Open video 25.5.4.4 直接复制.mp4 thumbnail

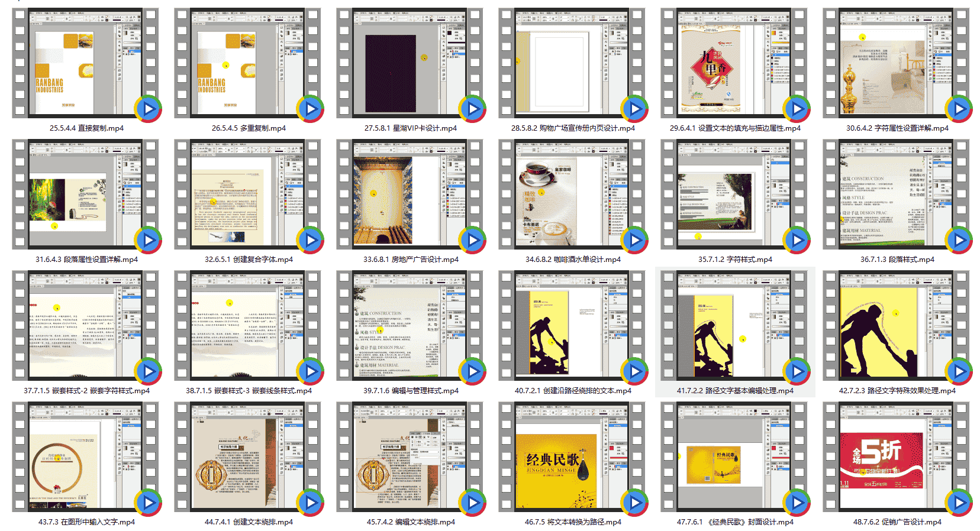pos(86,63)
